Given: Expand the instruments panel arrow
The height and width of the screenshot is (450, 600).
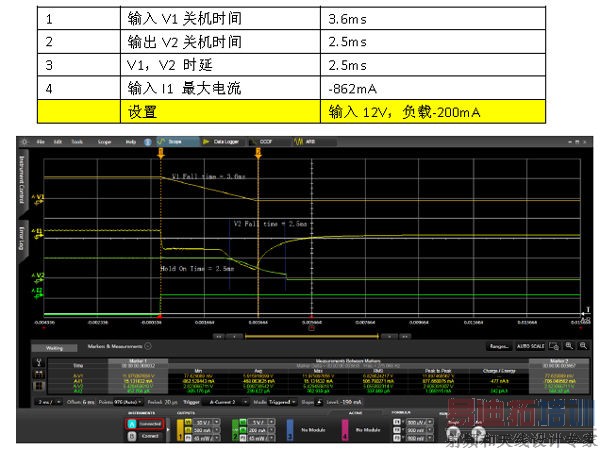Looking at the screenshot, I should [x=168, y=430].
